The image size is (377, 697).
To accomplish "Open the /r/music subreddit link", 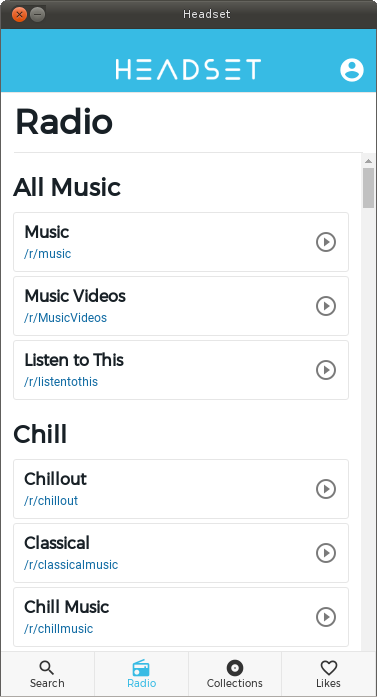I will [48, 254].
